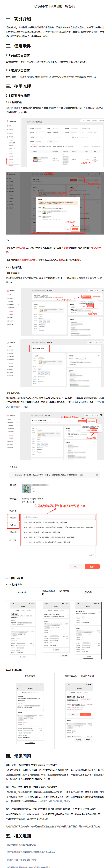Click the 2.1 商品类目要求 heading
Screen dimensions: 112x868
pyautogui.click(x=17, y=55)
